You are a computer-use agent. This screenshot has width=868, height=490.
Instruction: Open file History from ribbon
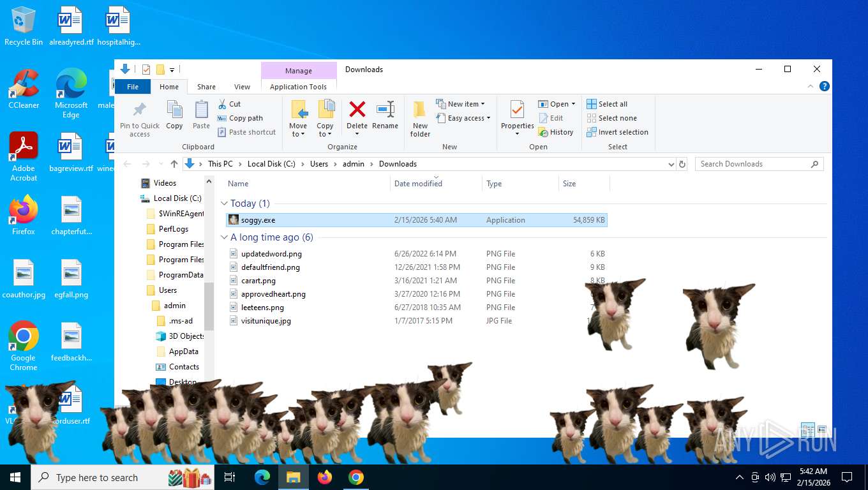(556, 132)
